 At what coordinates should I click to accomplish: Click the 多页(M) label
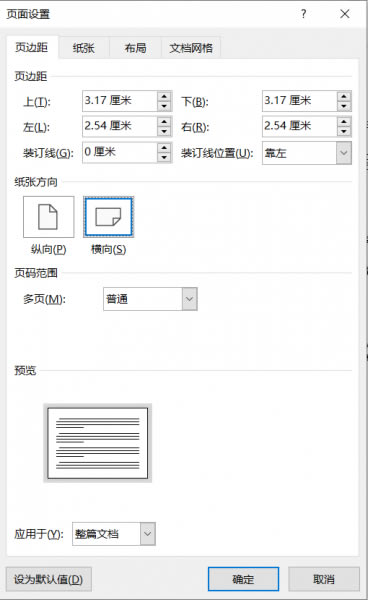[44, 299]
